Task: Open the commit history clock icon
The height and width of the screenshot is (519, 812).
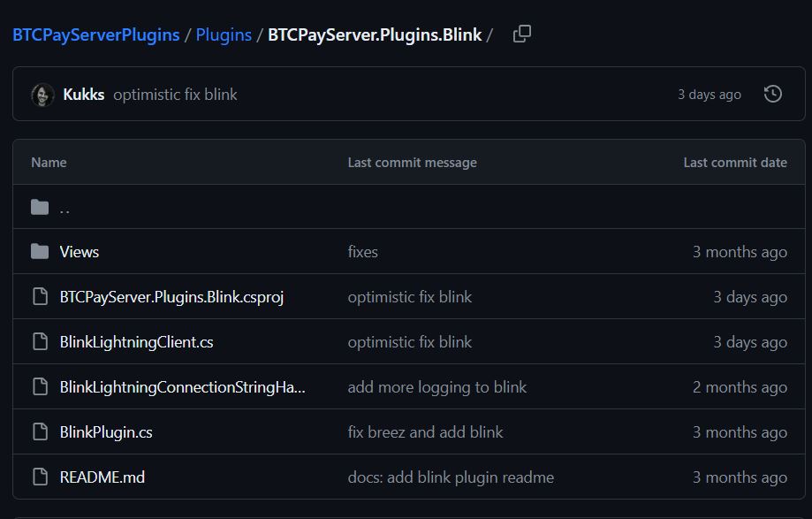Action: coord(773,94)
